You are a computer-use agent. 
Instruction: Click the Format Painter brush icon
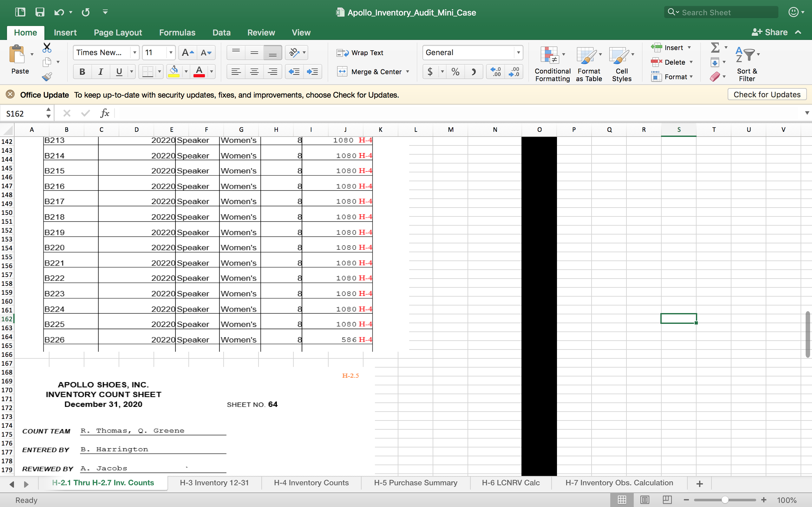[x=47, y=77]
